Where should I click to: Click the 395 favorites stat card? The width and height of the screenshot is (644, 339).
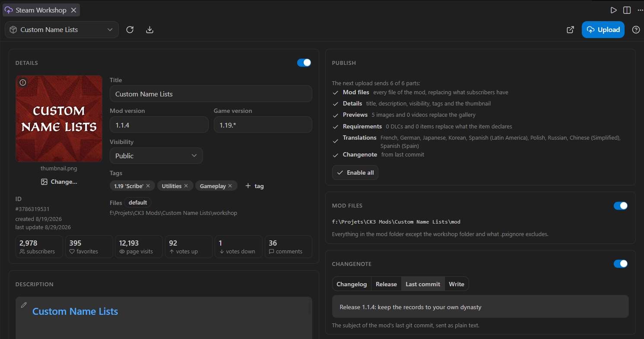pos(89,246)
